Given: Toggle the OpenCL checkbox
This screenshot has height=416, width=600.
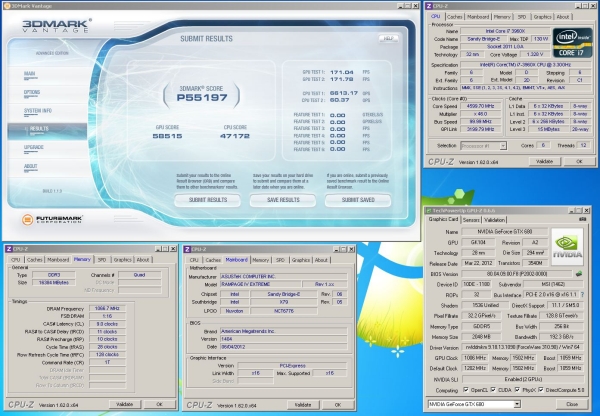Looking at the screenshot, I should coord(466,390).
